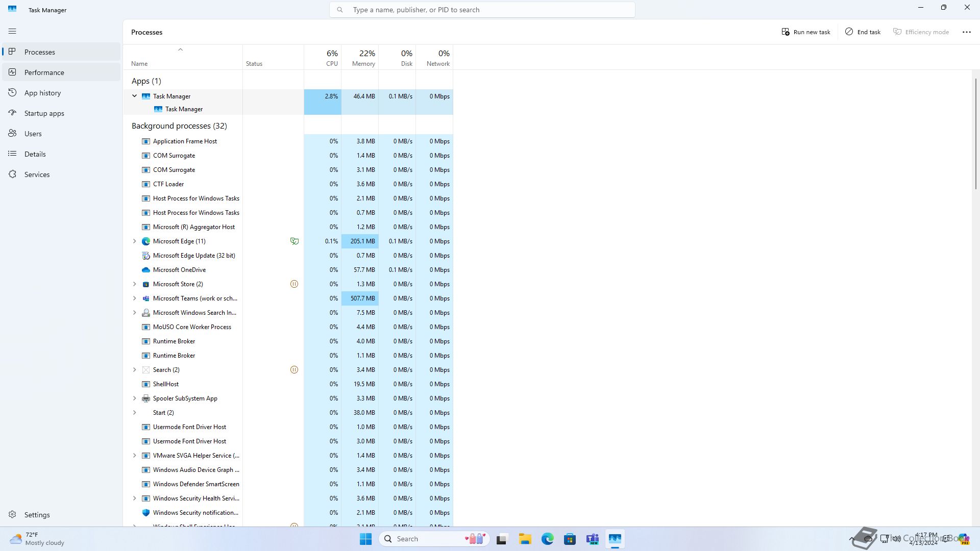Open Microsoft Store from taskbar
Screen dimensions: 980x551
[x=570, y=539]
